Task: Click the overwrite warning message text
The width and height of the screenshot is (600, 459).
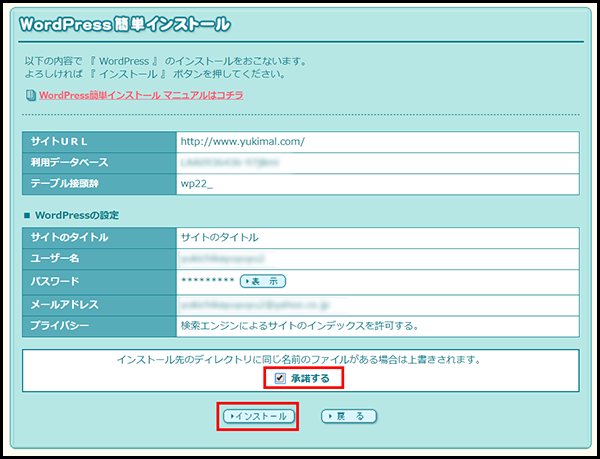Action: [x=299, y=358]
